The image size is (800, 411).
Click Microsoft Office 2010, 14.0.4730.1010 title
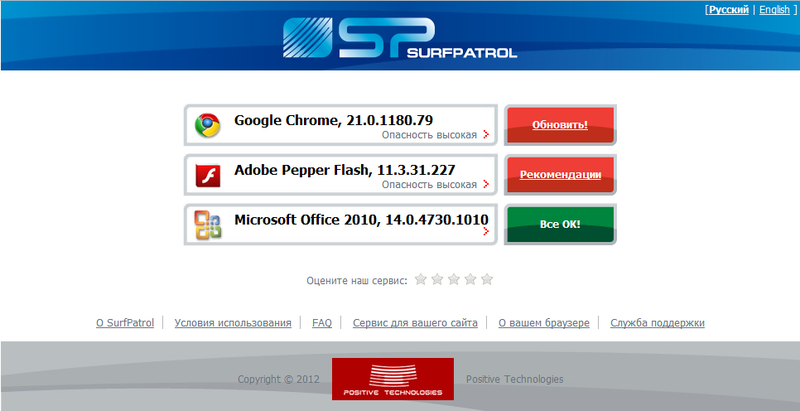tap(361, 220)
